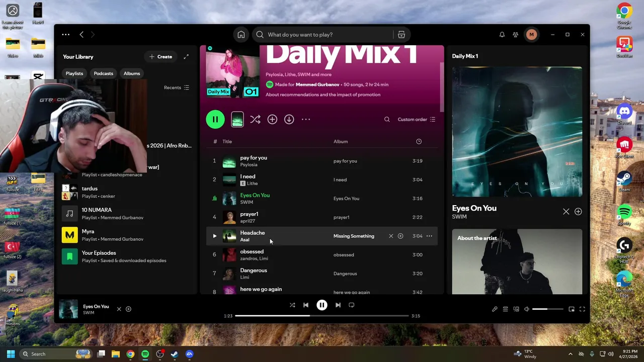Open Eyes On You cover in sidebar
This screenshot has height=362, width=644.
(x=517, y=132)
